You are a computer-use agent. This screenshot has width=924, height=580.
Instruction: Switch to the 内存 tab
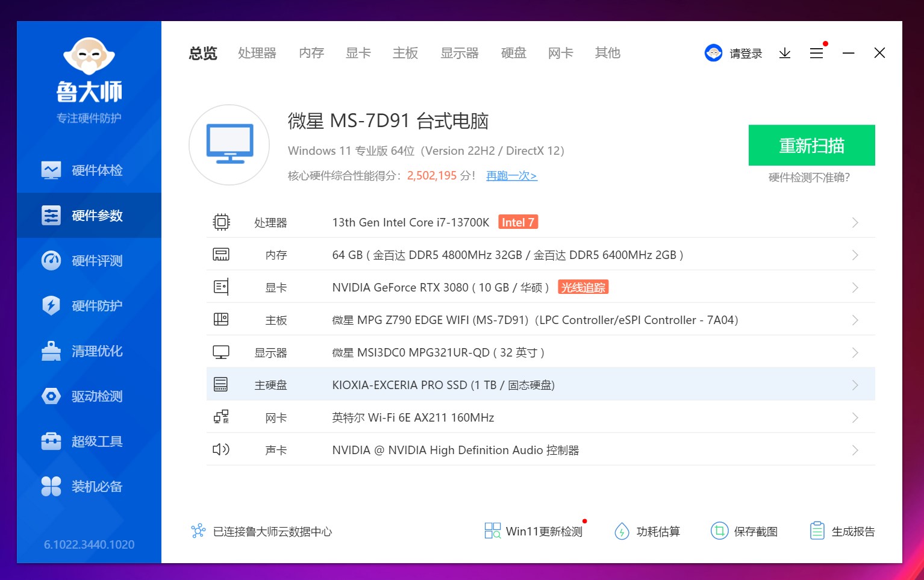point(311,53)
